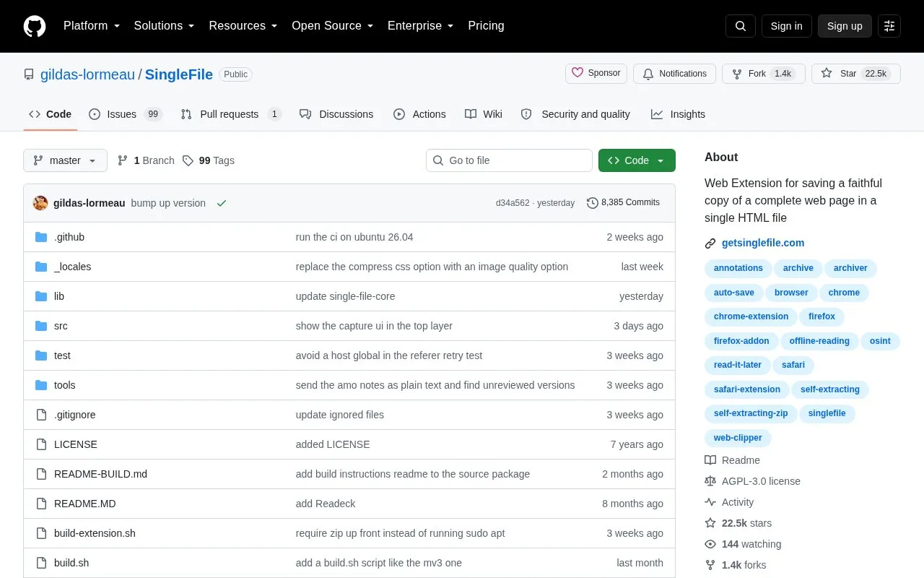
Task: Open the Insights tab
Action: coord(678,114)
